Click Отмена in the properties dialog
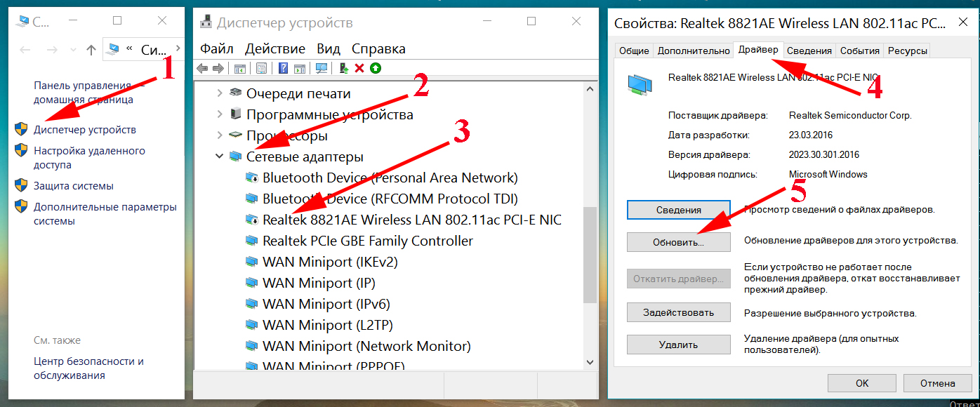980x407 pixels. (938, 383)
